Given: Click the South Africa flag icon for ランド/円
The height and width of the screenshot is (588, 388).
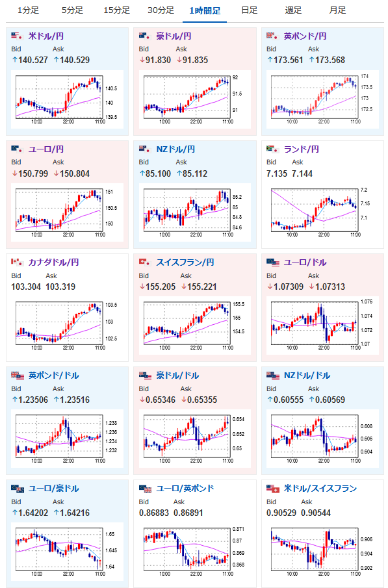Looking at the screenshot, I should 272,149.
